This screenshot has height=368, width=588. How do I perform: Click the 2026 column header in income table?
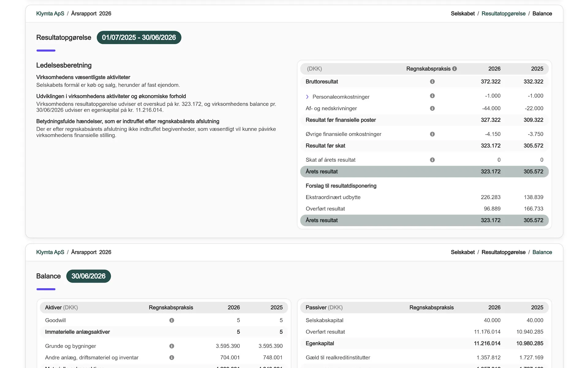point(494,69)
